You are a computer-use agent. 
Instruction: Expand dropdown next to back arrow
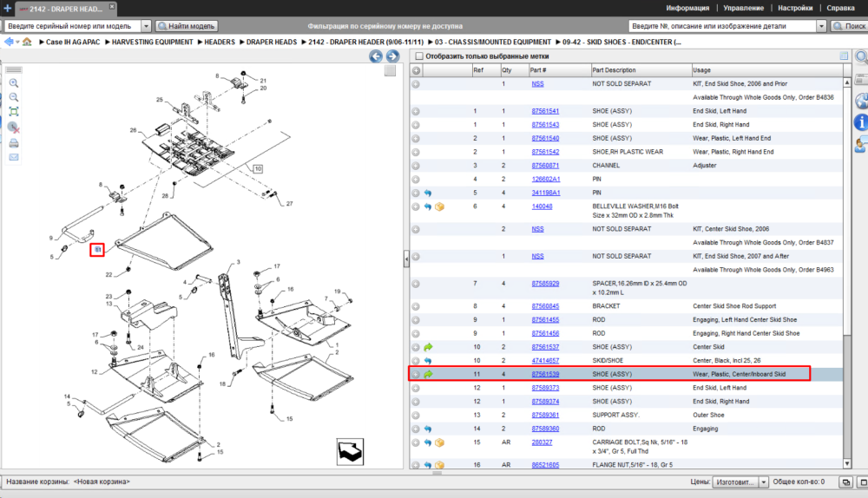[x=17, y=42]
